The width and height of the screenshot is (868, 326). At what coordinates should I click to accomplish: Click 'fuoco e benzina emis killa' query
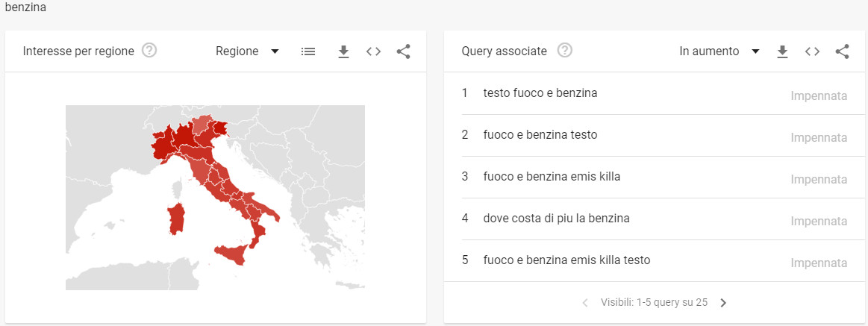coord(552,177)
